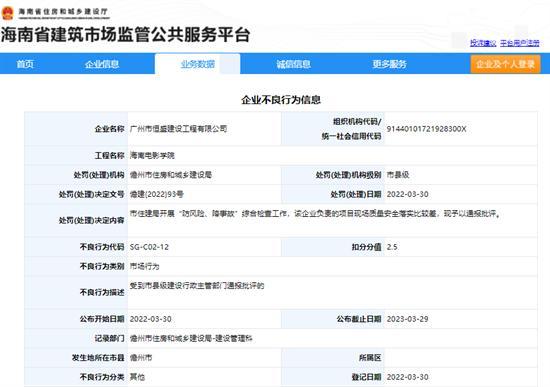Select company name 广州市恒盛建设工程有限公司
The height and width of the screenshot is (387, 550).
tap(179, 129)
